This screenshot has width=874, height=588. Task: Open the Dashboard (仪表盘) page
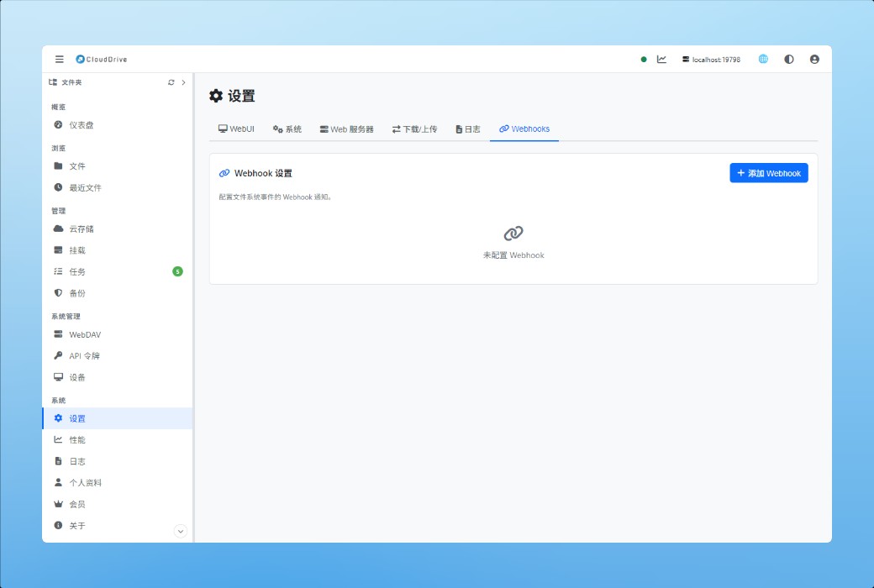coord(117,125)
